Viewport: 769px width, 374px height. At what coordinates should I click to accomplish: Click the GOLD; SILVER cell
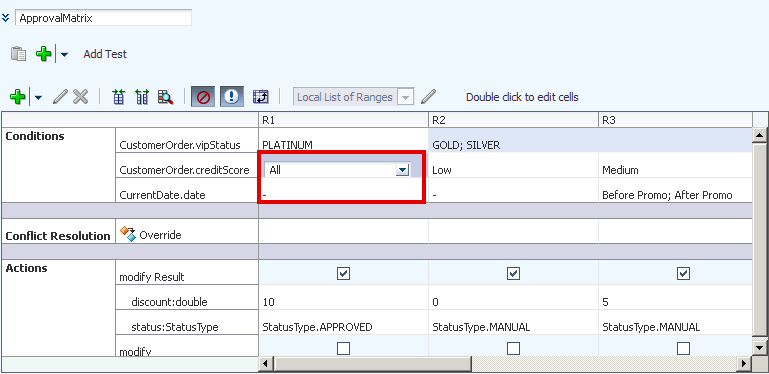[x=590, y=141]
